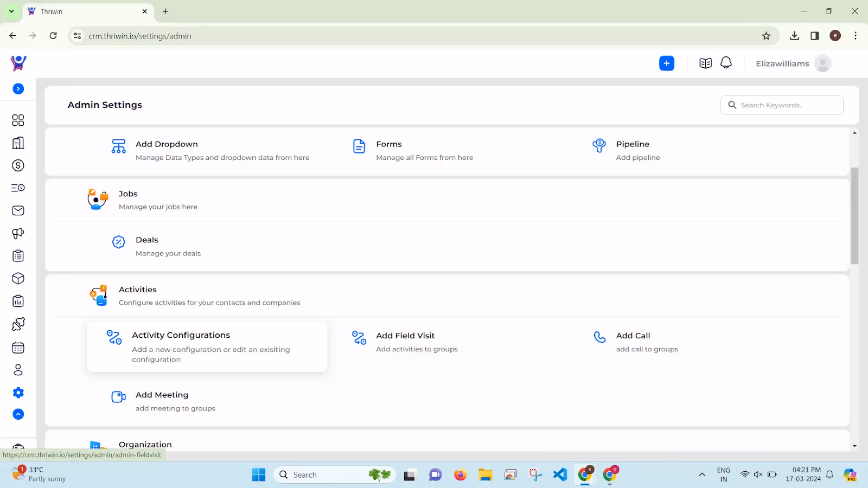Click the Activities section icon

98,296
